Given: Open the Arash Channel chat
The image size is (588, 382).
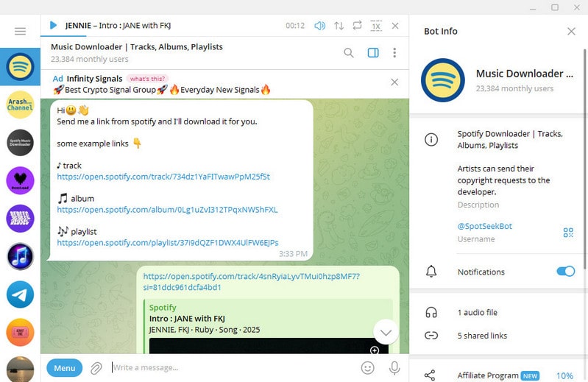Looking at the screenshot, I should click(21, 105).
